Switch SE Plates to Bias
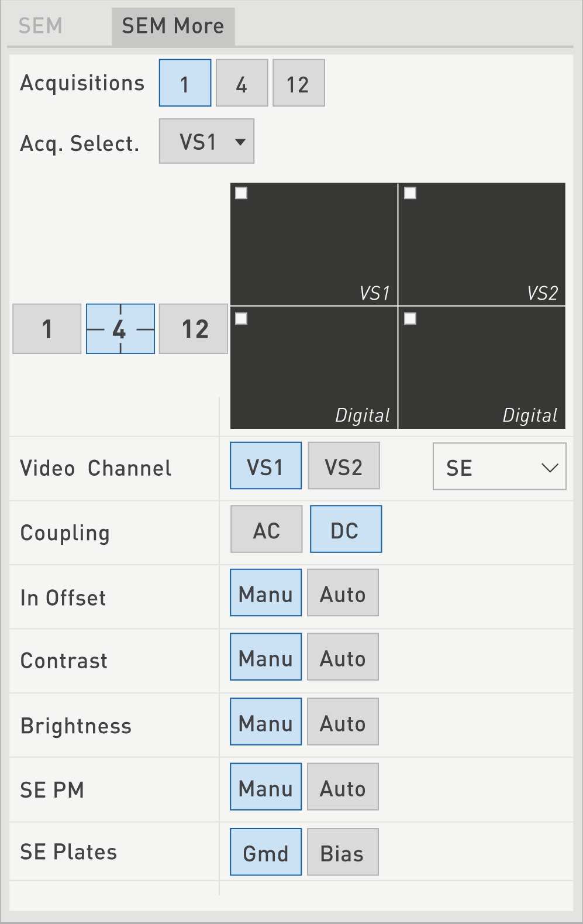The height and width of the screenshot is (924, 583). [x=343, y=852]
